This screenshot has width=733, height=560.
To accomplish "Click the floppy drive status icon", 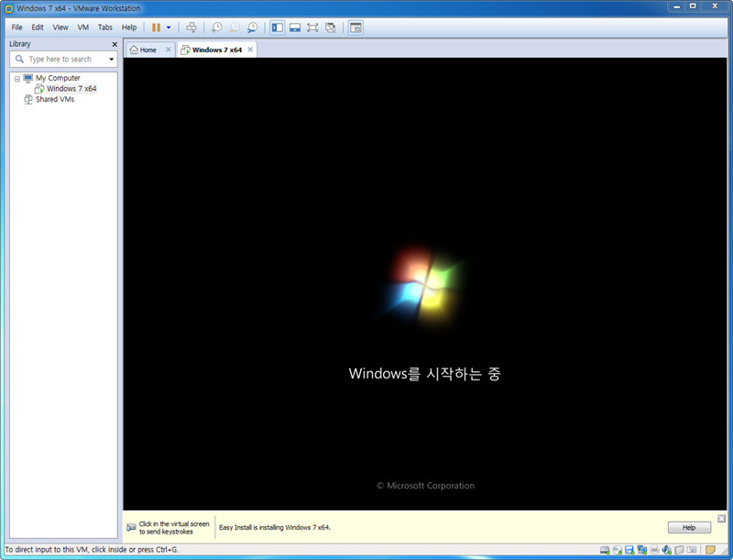I will [x=629, y=550].
